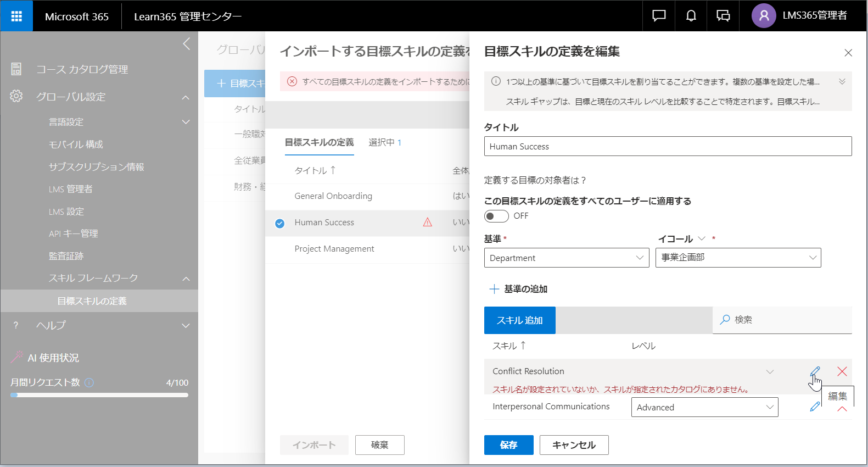Screen dimensions: 868x467
Task: Click the 破棄 button
Action: pyautogui.click(x=379, y=445)
